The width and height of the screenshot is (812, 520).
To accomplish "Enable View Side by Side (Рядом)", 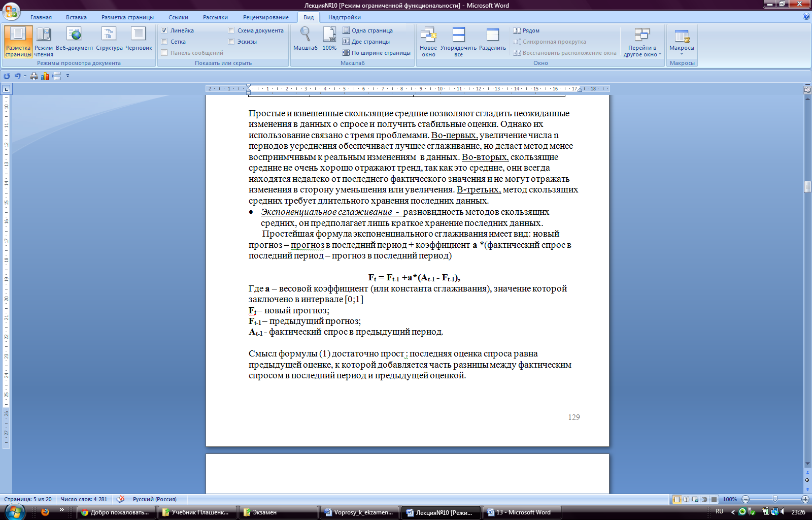I will tap(526, 30).
